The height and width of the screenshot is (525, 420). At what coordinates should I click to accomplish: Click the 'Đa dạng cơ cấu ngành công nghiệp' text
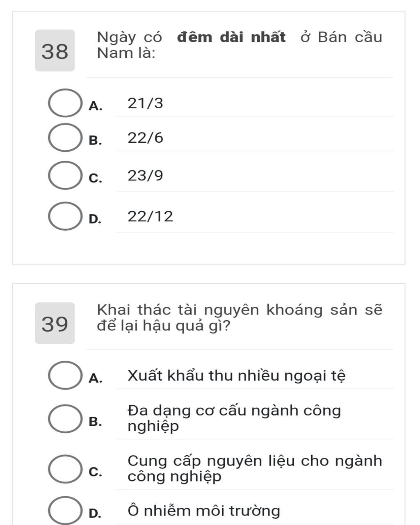click(234, 418)
